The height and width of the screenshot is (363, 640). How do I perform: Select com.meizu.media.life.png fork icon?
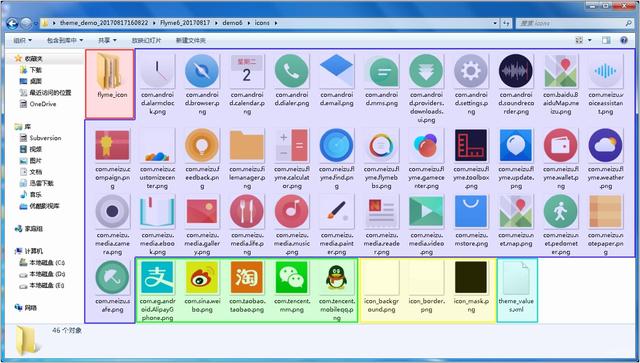click(247, 212)
